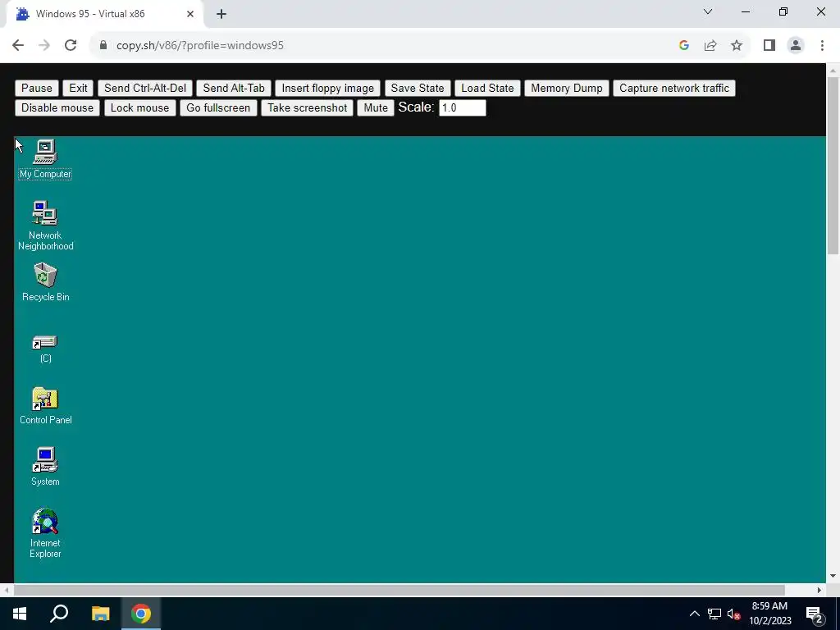Screen dimensions: 840x630
Task: View site information lock icon
Action: click(103, 45)
